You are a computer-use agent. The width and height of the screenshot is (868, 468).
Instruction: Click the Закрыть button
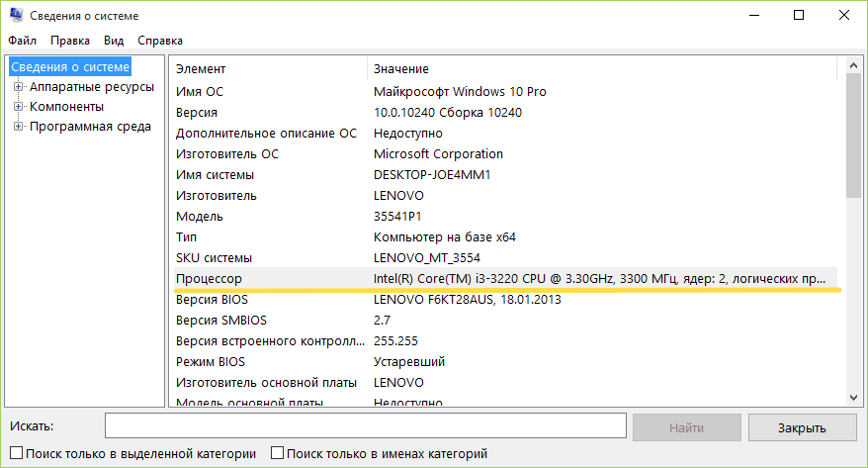pyautogui.click(x=802, y=427)
